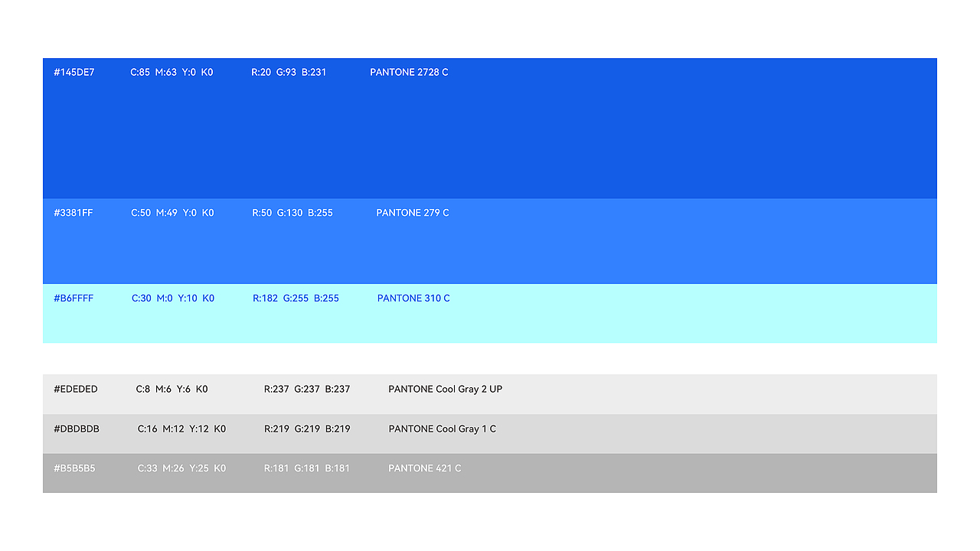
Task: Select the hex code #145DE7 text
Action: (74, 73)
